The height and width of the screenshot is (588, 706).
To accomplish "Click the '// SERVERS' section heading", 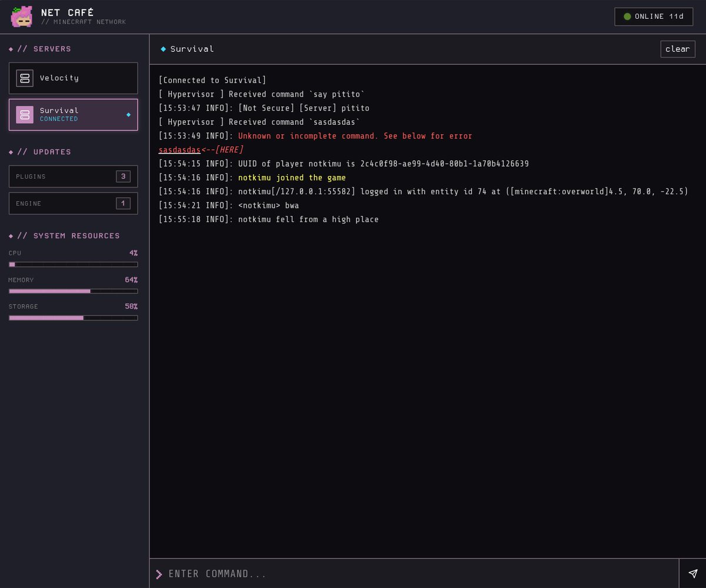I will point(44,49).
